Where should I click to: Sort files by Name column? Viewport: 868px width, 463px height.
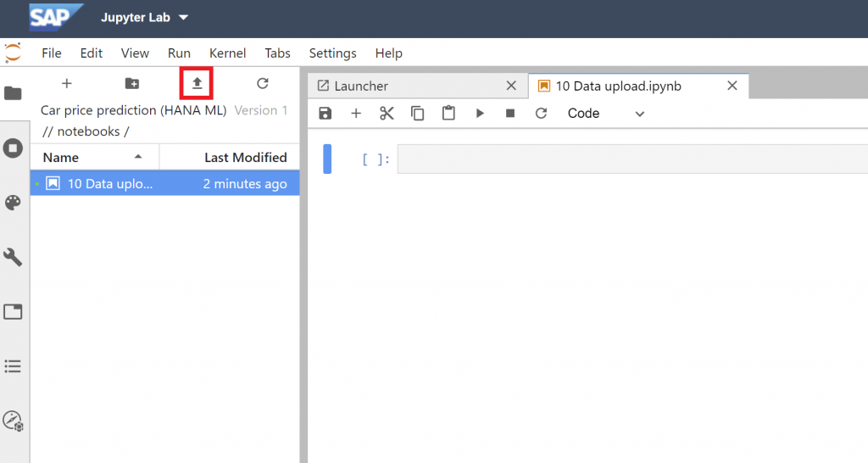point(95,157)
